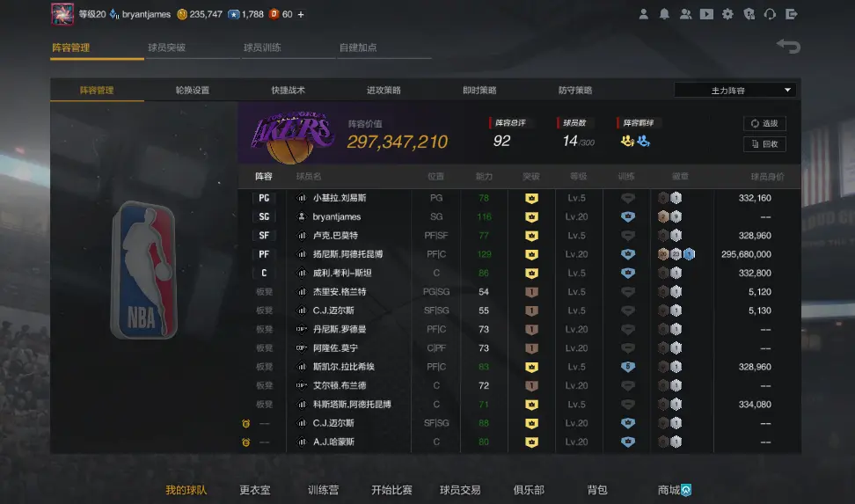The image size is (855, 504).
Task: Sort by the 能力 column header
Action: pyautogui.click(x=484, y=176)
